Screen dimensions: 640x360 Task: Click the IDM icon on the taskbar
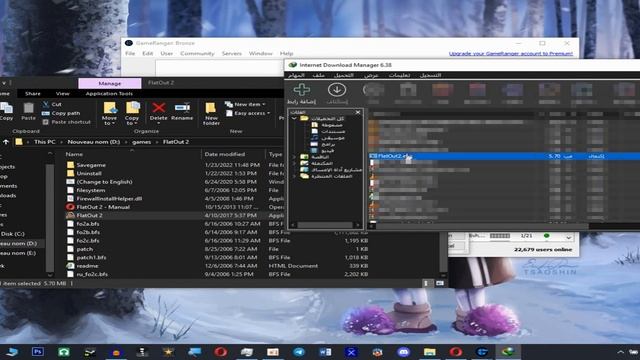[508, 351]
